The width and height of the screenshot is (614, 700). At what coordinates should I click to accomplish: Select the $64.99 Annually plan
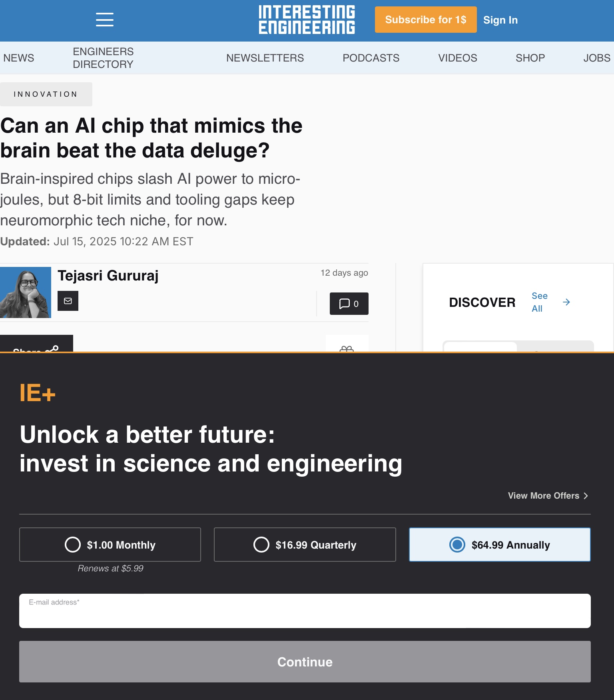pyautogui.click(x=499, y=545)
